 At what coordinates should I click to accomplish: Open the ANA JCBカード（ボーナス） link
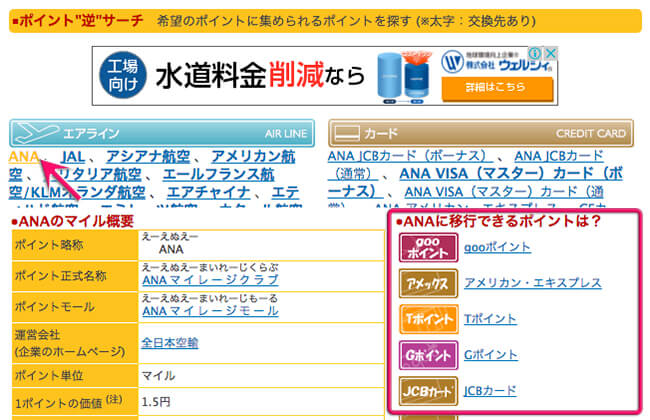[410, 156]
